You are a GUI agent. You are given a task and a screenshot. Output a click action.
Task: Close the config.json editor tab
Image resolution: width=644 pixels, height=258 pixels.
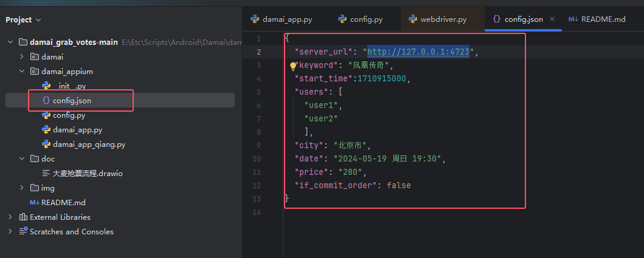point(552,19)
